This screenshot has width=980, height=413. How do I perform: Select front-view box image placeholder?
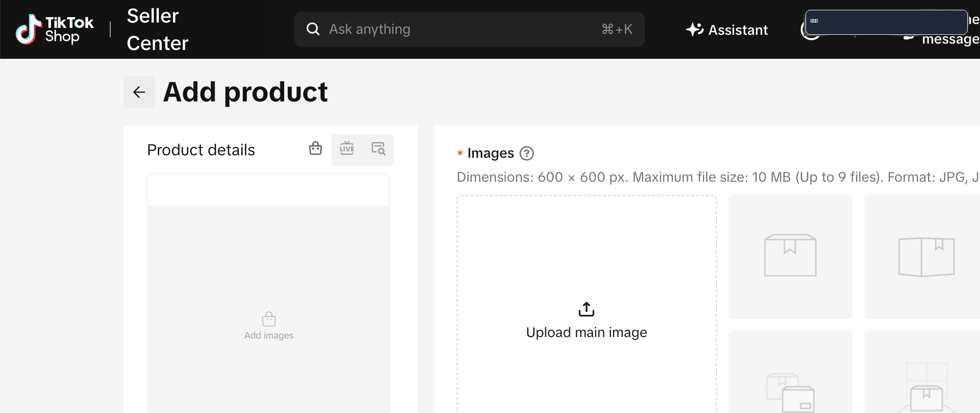[x=790, y=257]
